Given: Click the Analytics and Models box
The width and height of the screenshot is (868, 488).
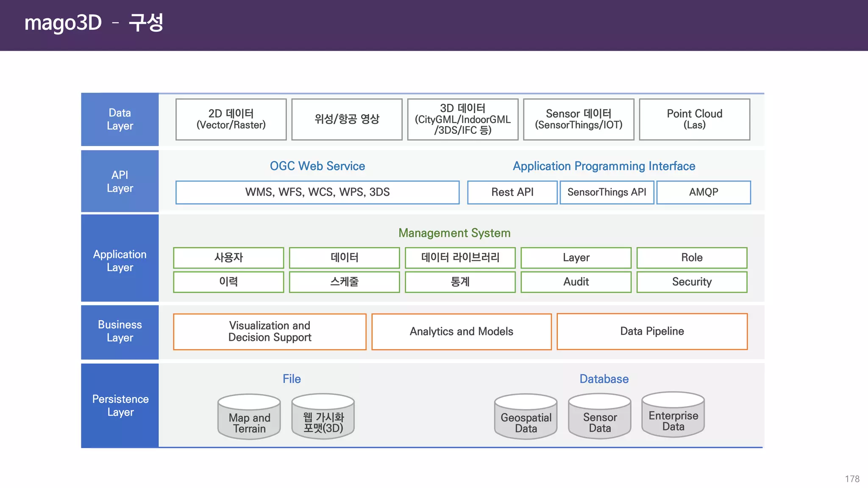Looking at the screenshot, I should (461, 332).
